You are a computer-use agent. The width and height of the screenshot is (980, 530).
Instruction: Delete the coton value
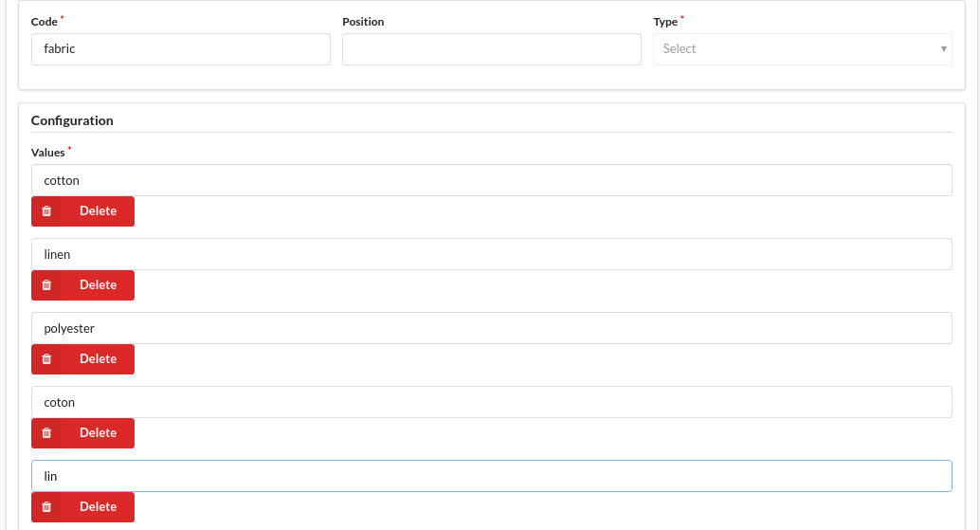click(82, 433)
